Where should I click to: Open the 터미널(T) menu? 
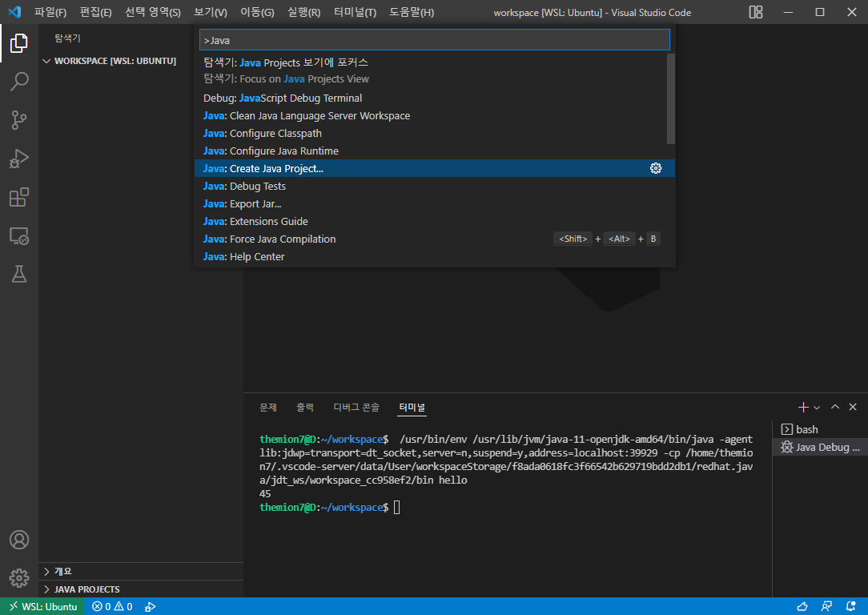[356, 12]
